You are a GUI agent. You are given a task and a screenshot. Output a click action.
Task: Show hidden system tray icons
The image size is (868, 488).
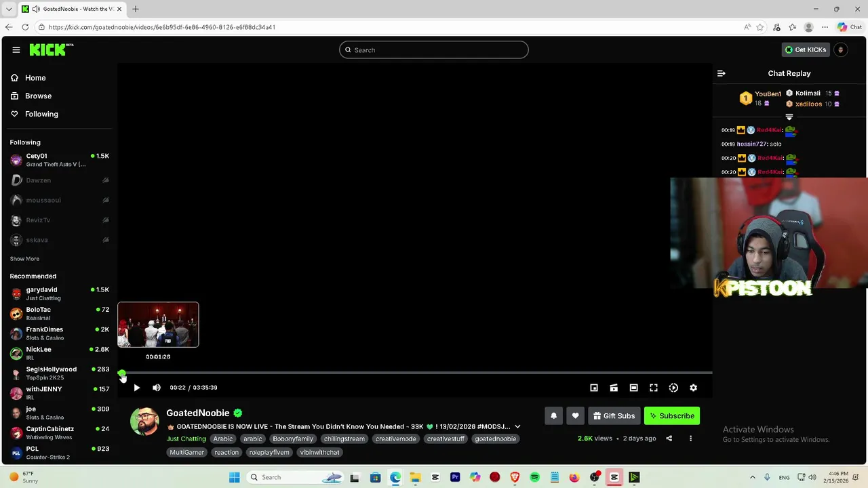752,477
